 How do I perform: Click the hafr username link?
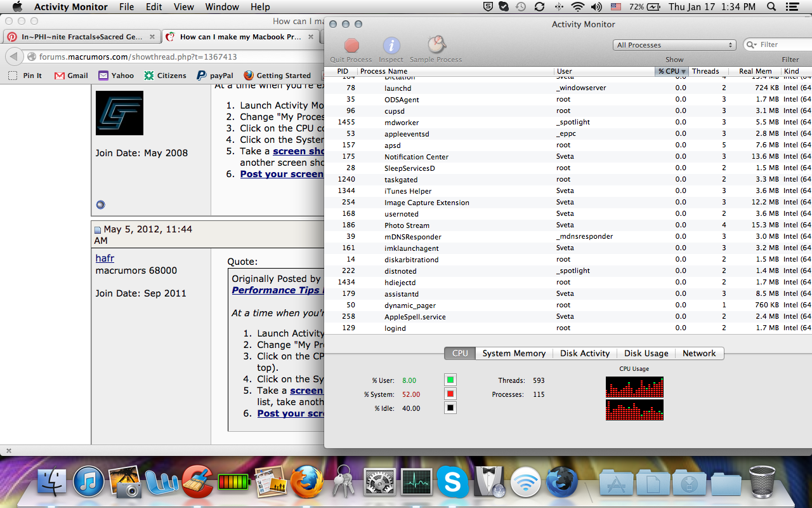tap(105, 258)
